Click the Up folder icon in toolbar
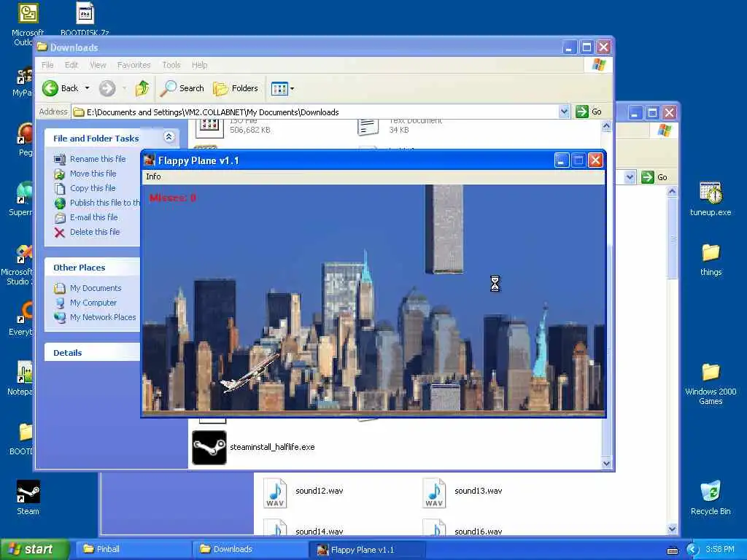The image size is (747, 560). point(142,88)
